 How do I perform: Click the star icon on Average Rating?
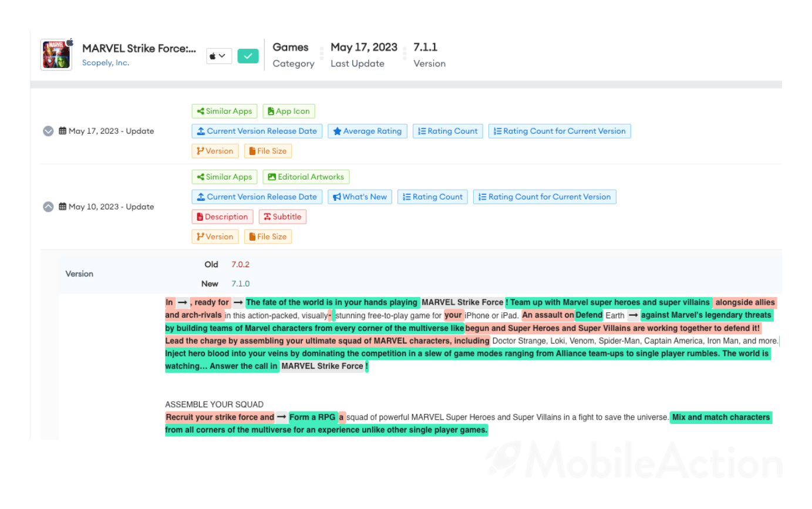(x=337, y=131)
